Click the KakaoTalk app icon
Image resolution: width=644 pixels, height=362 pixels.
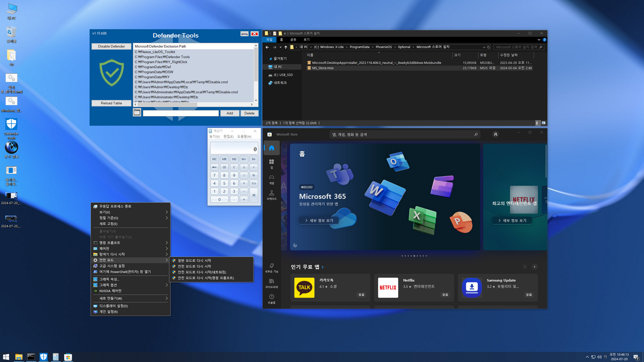tap(304, 288)
